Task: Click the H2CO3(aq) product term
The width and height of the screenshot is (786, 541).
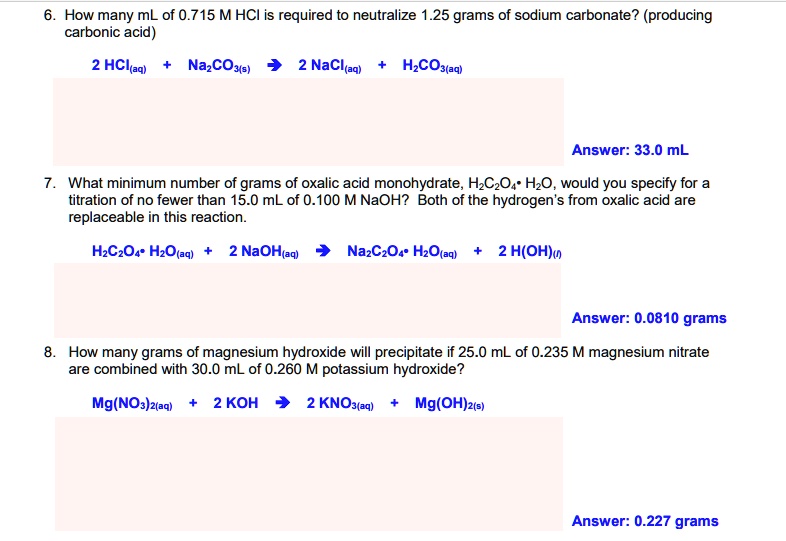Action: pos(432,66)
